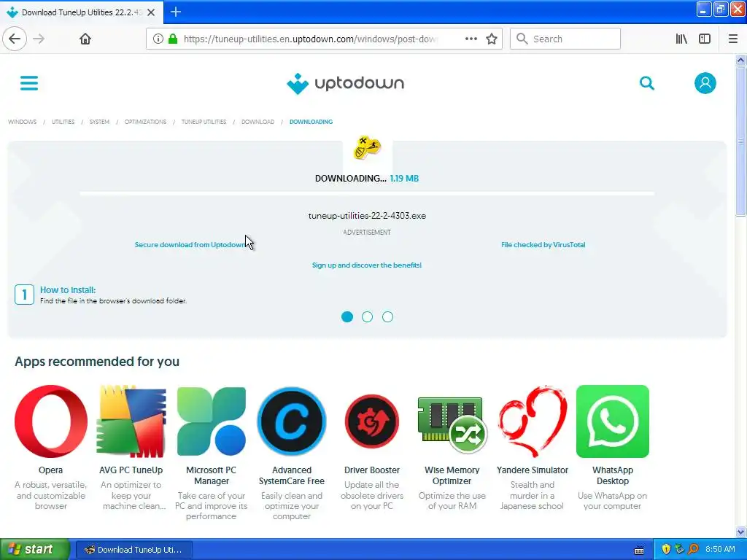This screenshot has height=560, width=747.
Task: Go to the TUNEUP UTILITIES breadcrumb
Action: (204, 122)
